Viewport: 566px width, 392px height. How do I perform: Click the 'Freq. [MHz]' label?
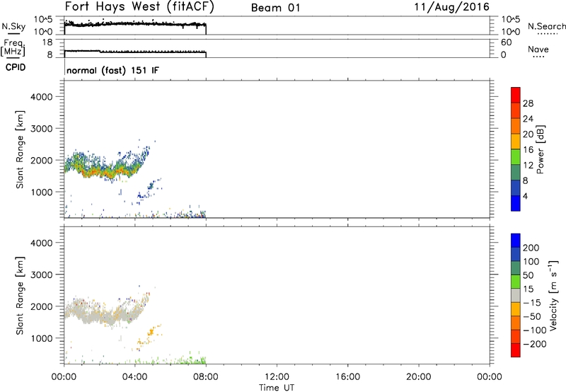tap(13, 47)
